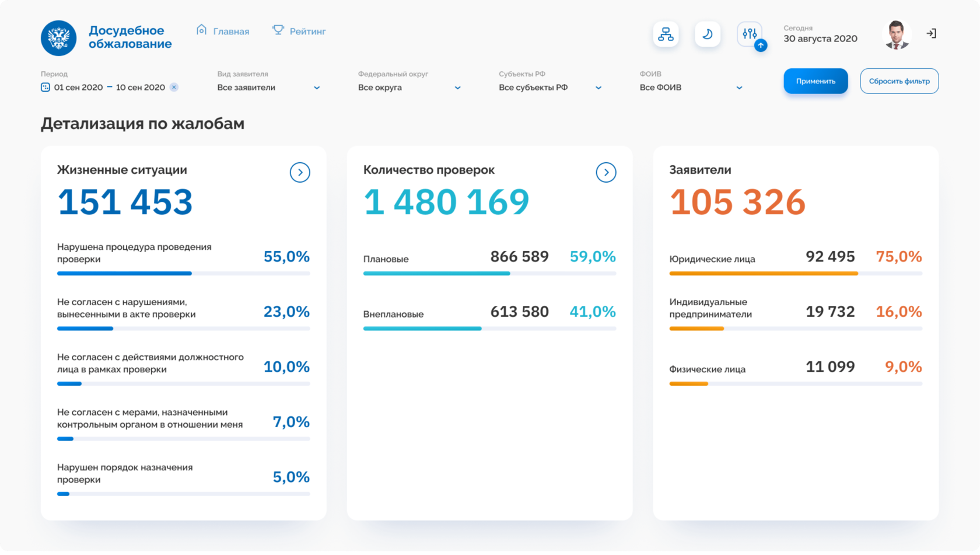Click Не согласен с мерами label

[x=150, y=419]
